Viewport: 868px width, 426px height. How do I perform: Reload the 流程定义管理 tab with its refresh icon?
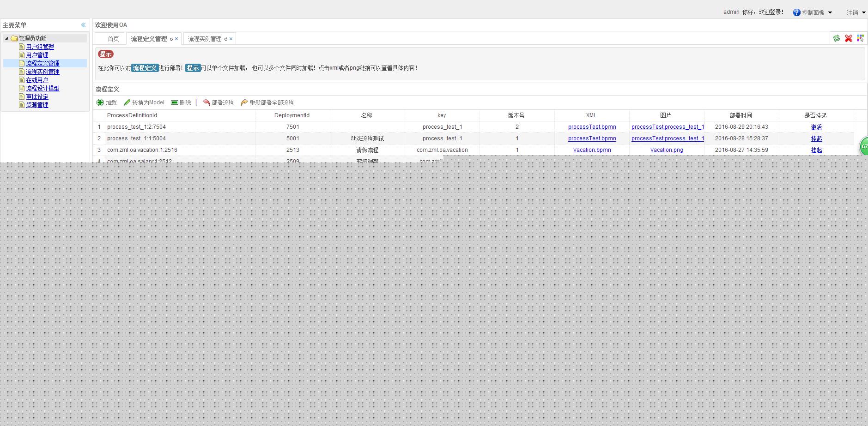pos(171,39)
